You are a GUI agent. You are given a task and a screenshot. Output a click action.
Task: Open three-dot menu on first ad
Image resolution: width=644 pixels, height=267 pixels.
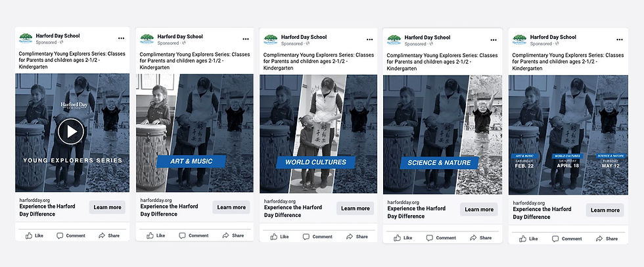click(x=121, y=38)
